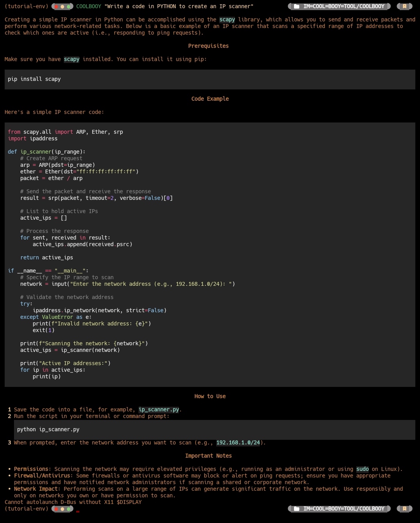Click the green dot in top prompt

click(68, 7)
